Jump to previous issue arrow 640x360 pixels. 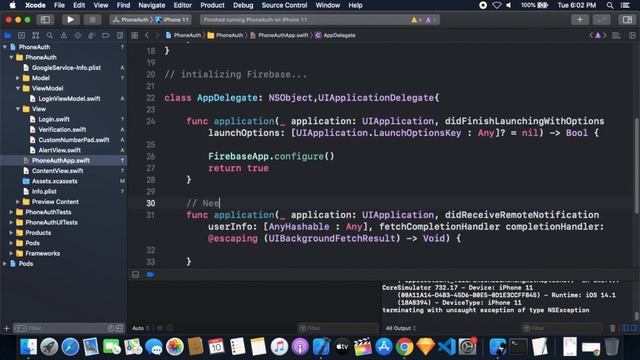click(591, 36)
